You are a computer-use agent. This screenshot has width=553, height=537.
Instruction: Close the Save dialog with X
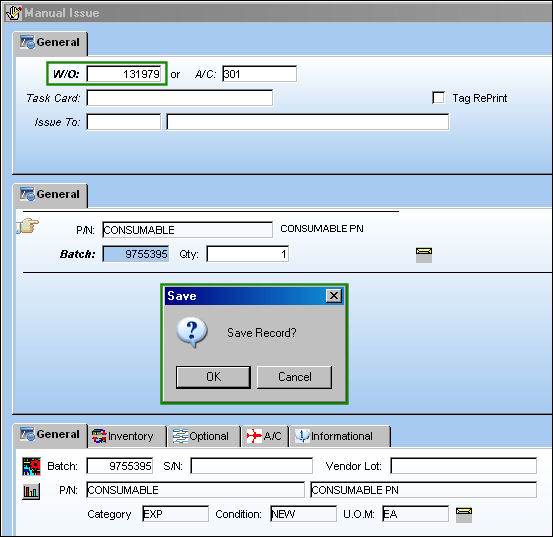[x=334, y=295]
